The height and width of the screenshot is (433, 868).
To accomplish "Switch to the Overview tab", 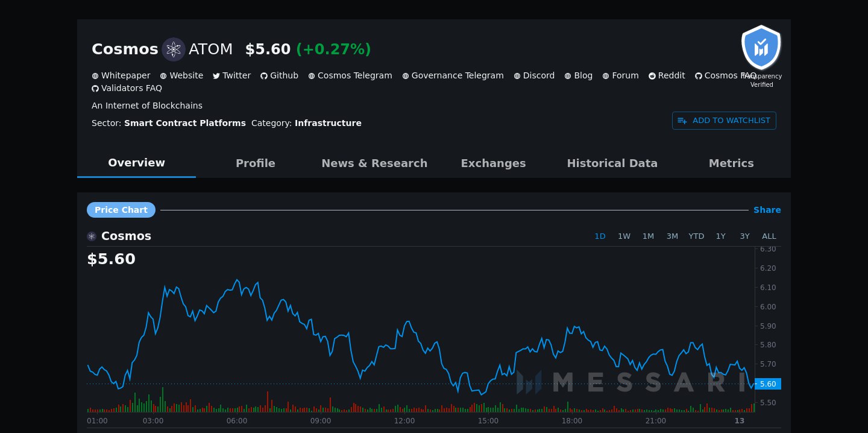I will 136,163.
